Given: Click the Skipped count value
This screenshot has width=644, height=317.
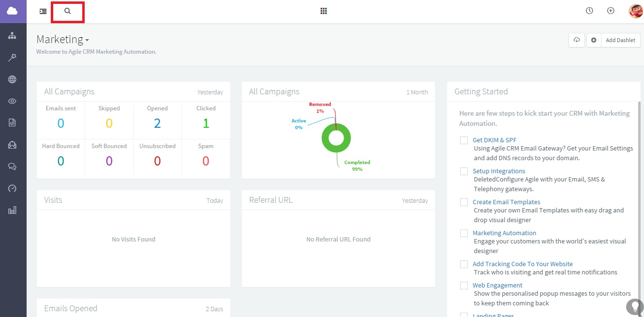Looking at the screenshot, I should tap(109, 123).
